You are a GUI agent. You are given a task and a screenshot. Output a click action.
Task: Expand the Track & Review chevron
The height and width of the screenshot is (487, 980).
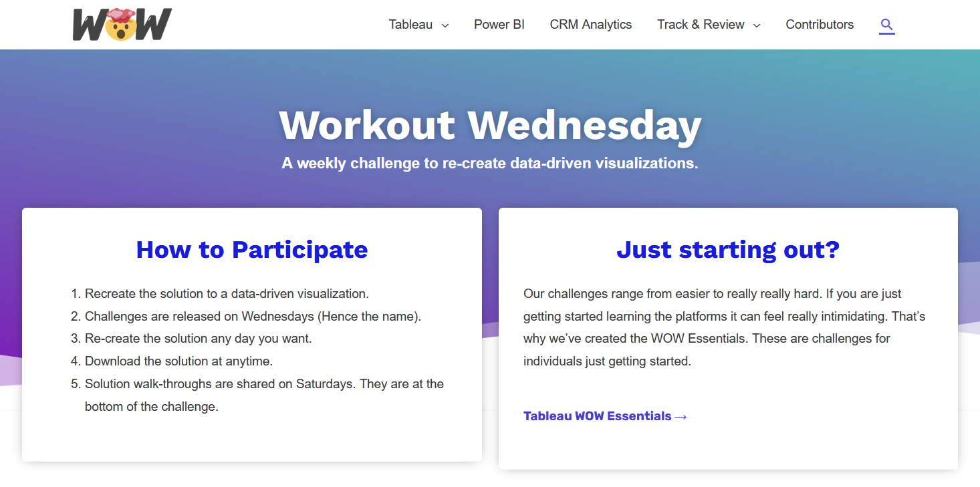757,25
